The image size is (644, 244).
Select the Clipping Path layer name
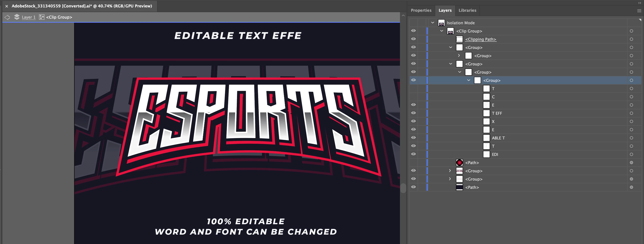click(480, 39)
